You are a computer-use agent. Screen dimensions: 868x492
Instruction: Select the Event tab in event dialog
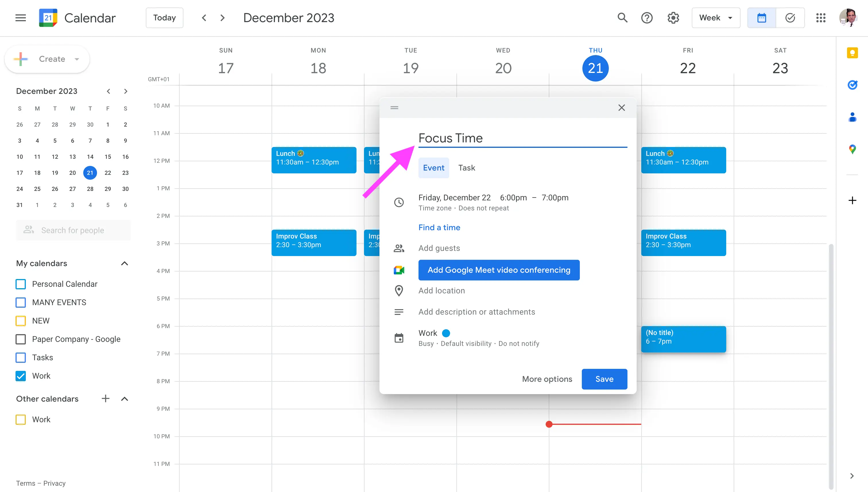[x=433, y=168]
